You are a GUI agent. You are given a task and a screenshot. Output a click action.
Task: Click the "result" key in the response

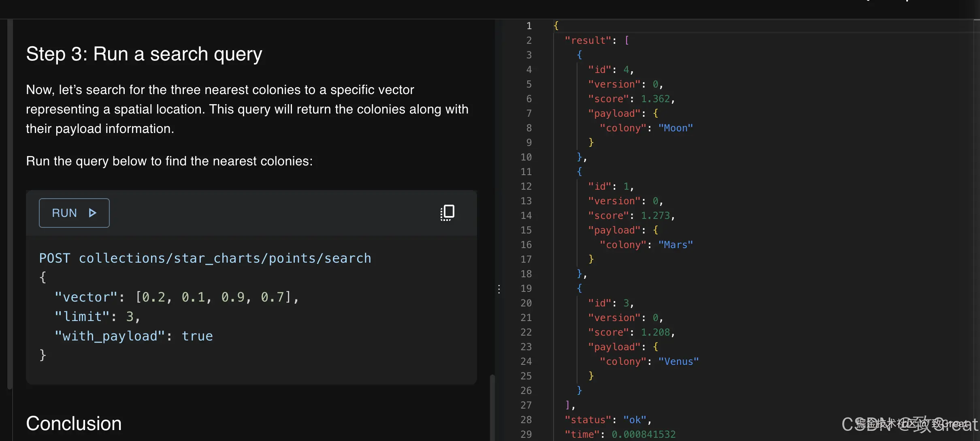coord(588,41)
